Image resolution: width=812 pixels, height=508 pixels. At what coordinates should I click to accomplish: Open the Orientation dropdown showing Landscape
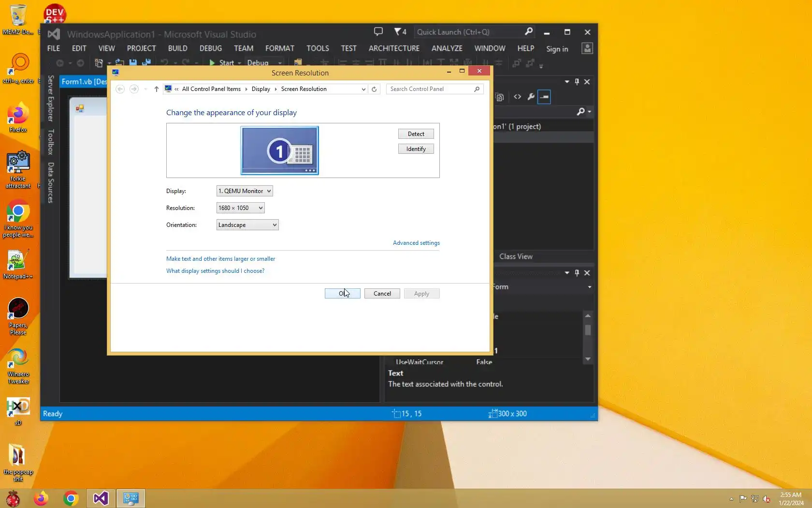pyautogui.click(x=247, y=225)
